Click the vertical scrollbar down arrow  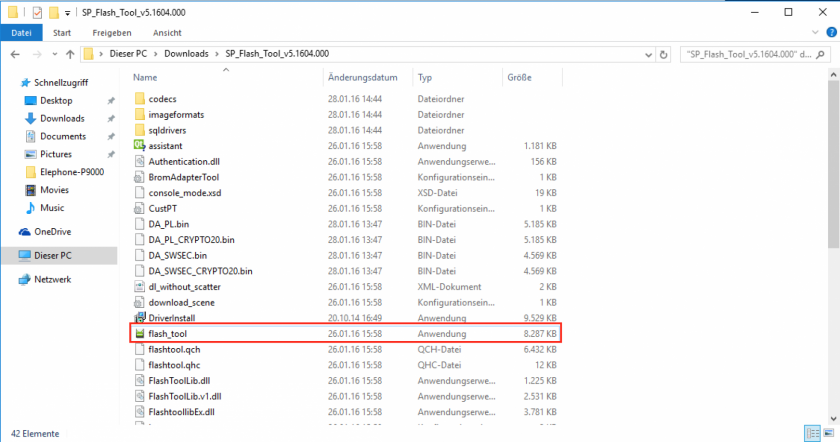click(833, 418)
